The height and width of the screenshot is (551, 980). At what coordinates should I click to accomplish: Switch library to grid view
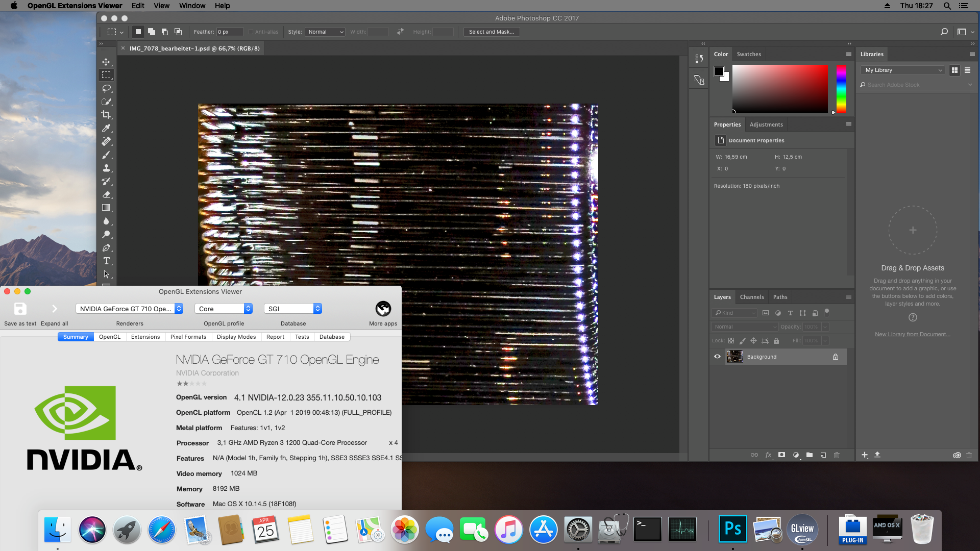[x=954, y=70]
